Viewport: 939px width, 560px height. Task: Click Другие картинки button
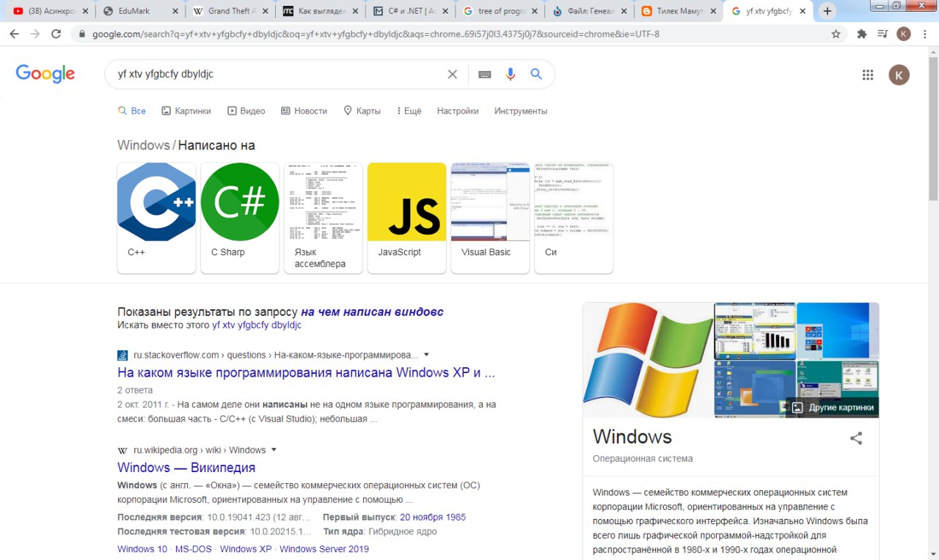pyautogui.click(x=833, y=408)
